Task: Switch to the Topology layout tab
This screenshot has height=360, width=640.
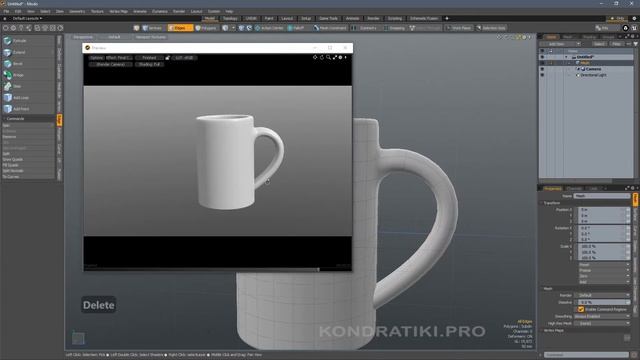Action: pyautogui.click(x=230, y=18)
